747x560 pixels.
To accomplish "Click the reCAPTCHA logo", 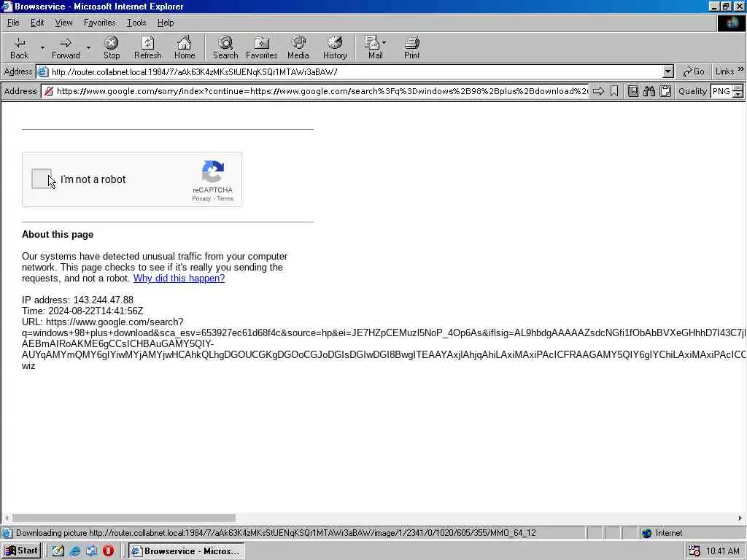I will pos(212,171).
